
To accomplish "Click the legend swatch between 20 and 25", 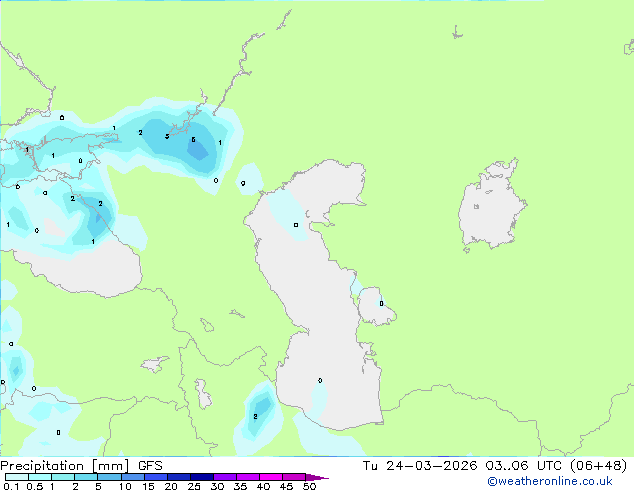I will [x=179, y=477].
